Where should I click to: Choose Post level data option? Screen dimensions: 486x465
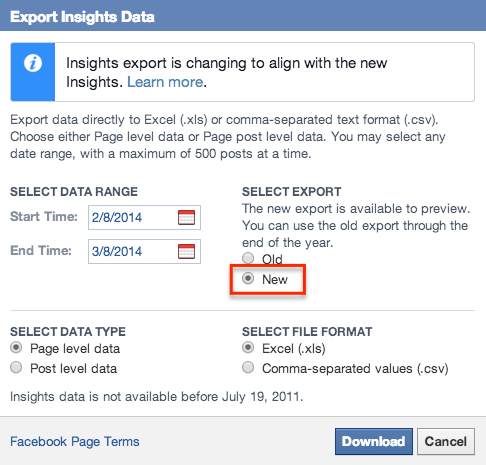(16, 367)
